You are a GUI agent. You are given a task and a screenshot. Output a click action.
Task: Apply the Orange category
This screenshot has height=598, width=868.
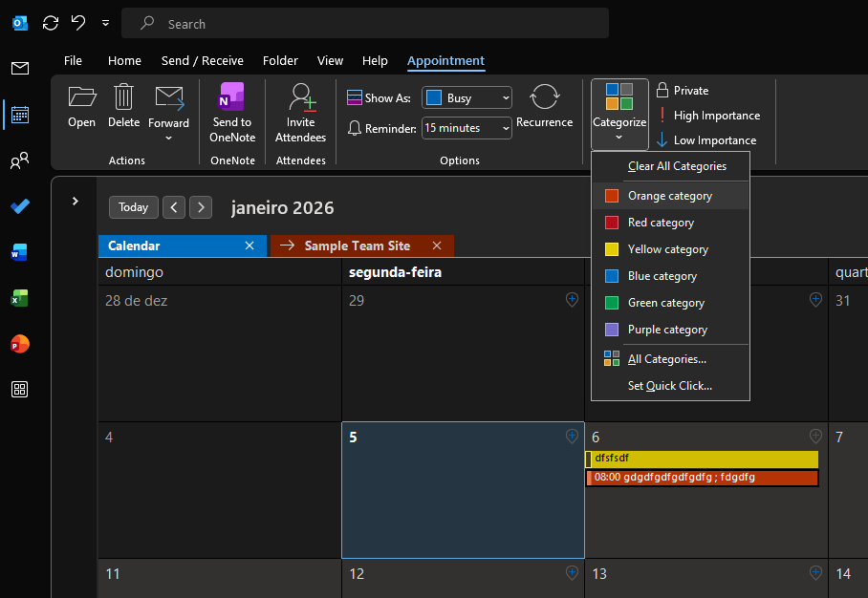click(670, 196)
